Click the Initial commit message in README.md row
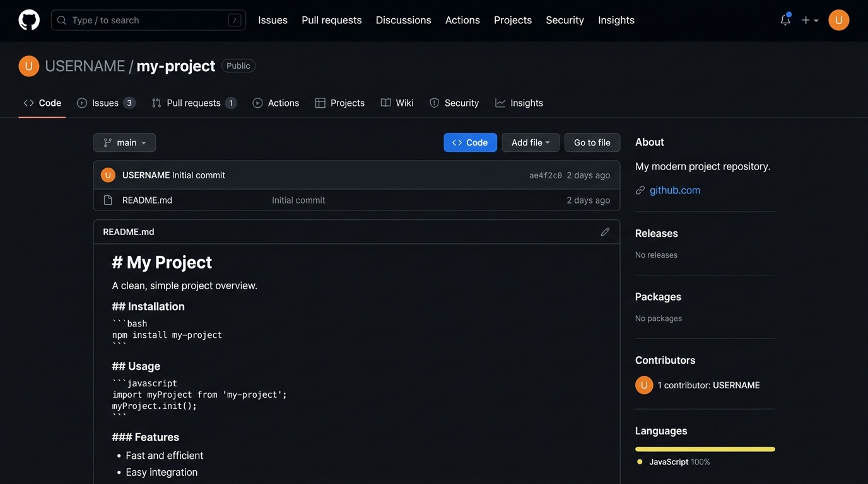The width and height of the screenshot is (868, 484). point(298,200)
